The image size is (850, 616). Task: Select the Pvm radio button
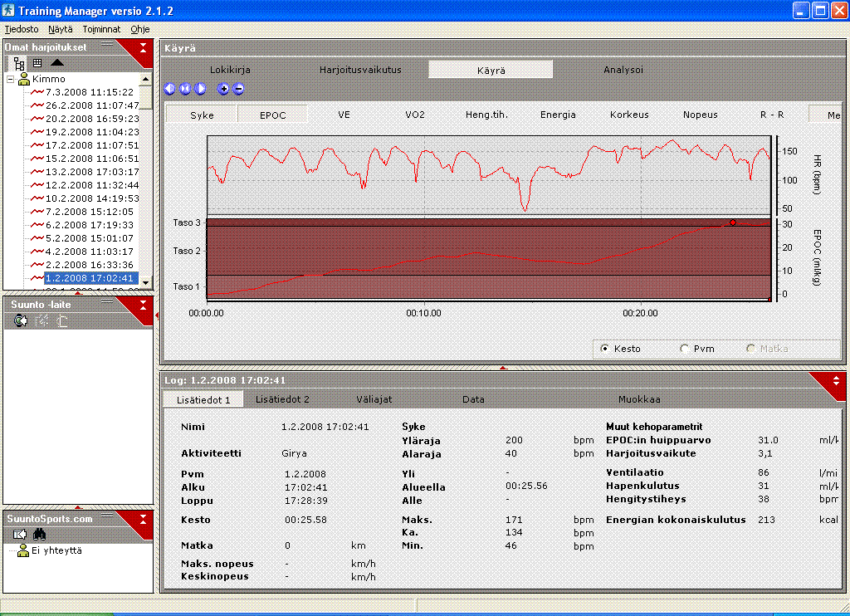pos(684,350)
